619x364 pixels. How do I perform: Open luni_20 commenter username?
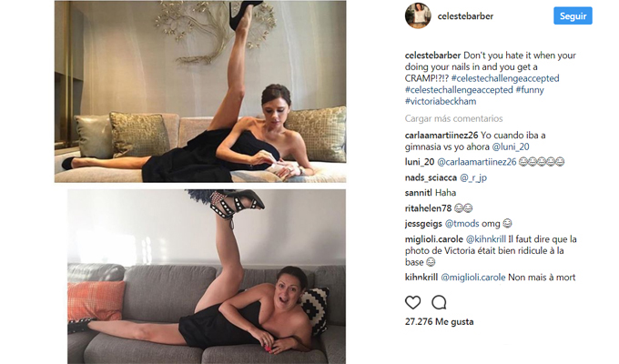click(x=420, y=162)
